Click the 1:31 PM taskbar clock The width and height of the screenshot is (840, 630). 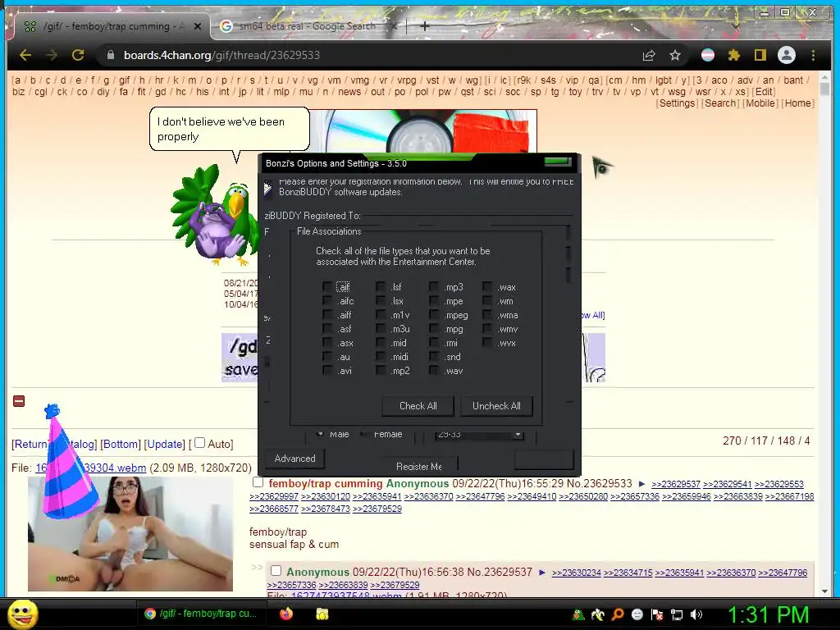coord(768,614)
